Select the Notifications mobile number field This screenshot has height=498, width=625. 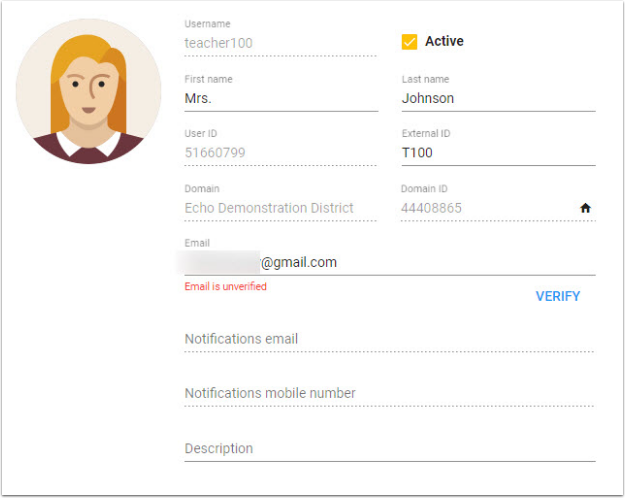[389, 393]
